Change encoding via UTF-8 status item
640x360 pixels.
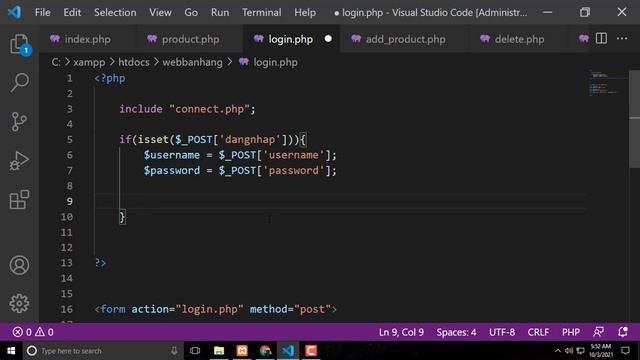tap(502, 332)
